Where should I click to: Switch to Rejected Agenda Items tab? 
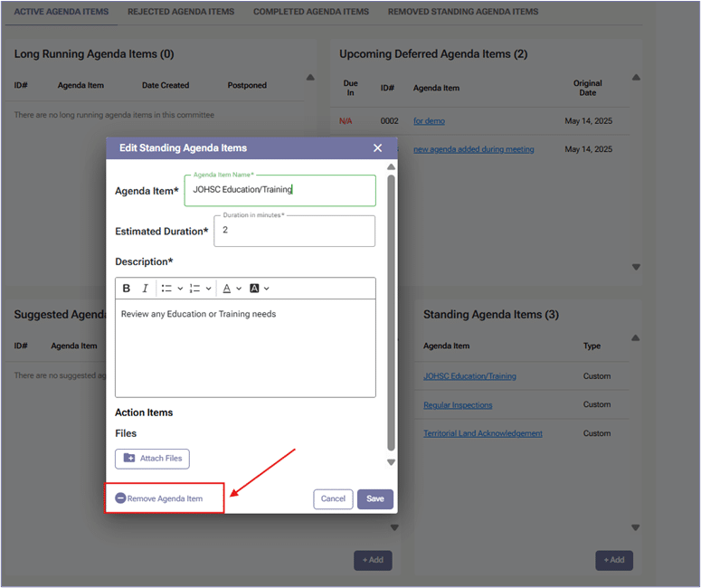tap(180, 12)
